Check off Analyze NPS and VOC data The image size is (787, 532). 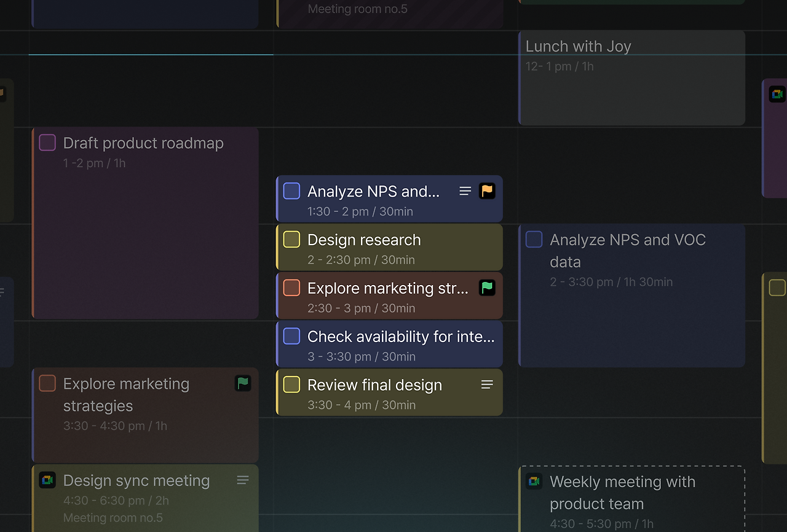tap(534, 240)
